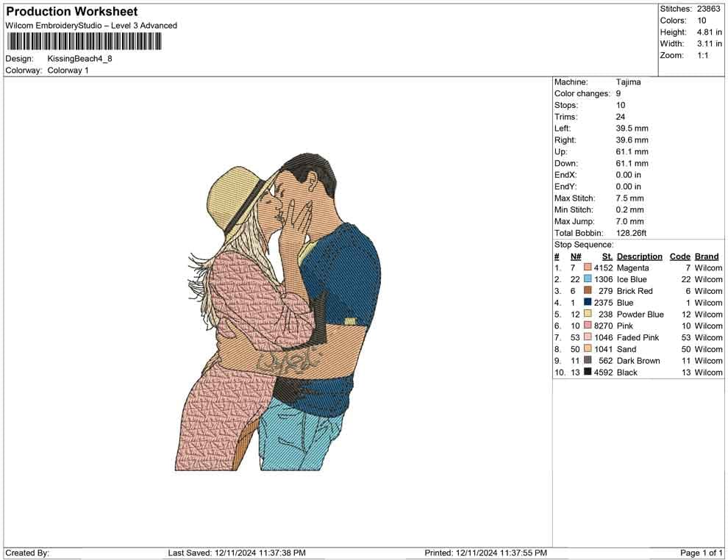Screen dimensions: 728x560
Task: Click the stitch count '4592' for Black
Action: pos(603,372)
